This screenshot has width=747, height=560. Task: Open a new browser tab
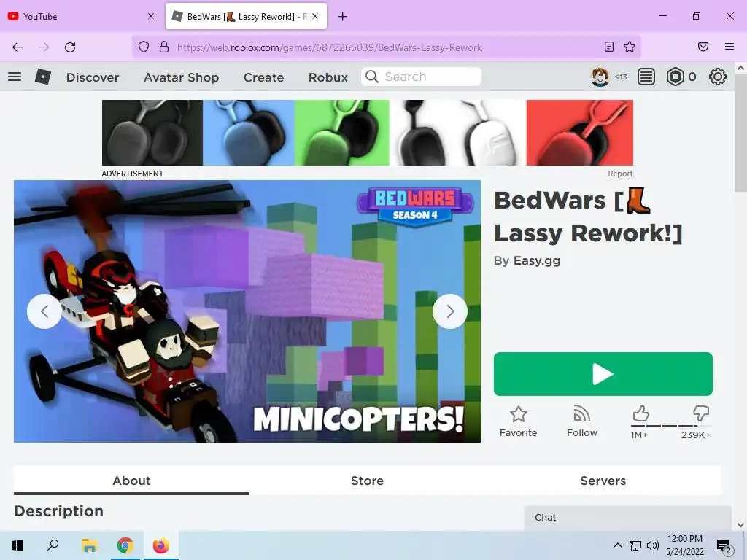coord(342,17)
